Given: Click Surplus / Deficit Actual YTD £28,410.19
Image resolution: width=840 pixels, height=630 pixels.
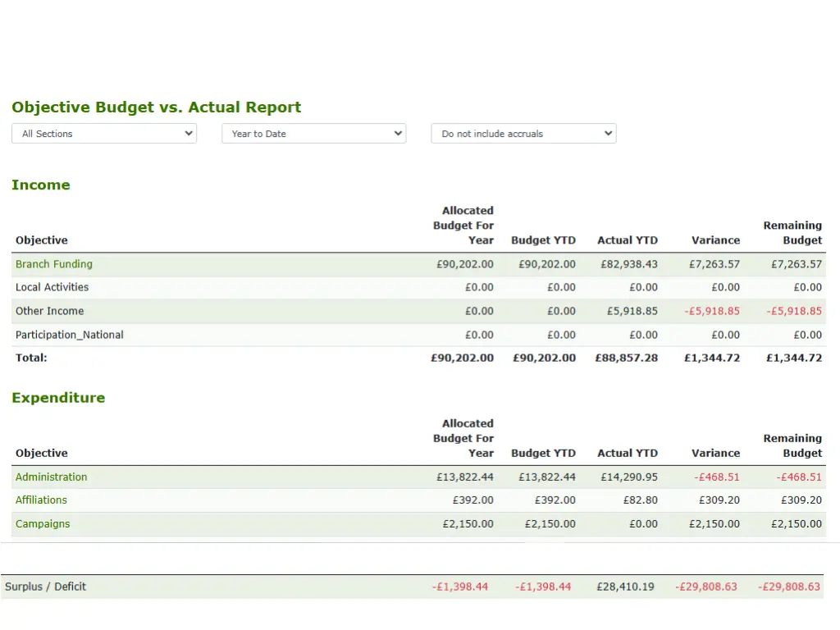Looking at the screenshot, I should pos(626,587).
